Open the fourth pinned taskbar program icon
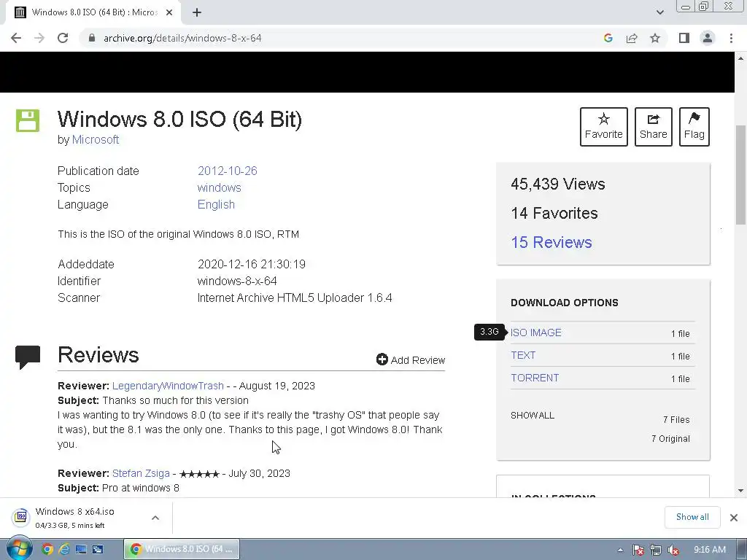The image size is (747, 560). [x=98, y=550]
